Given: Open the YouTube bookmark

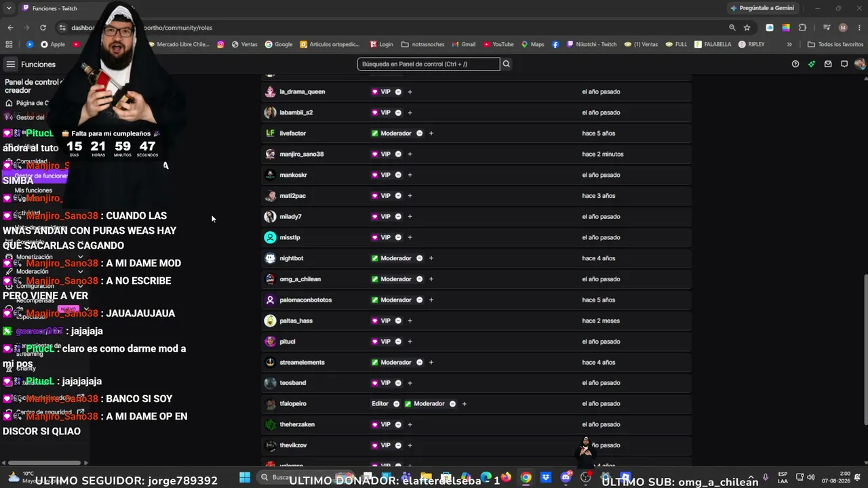Looking at the screenshot, I should click(x=498, y=45).
